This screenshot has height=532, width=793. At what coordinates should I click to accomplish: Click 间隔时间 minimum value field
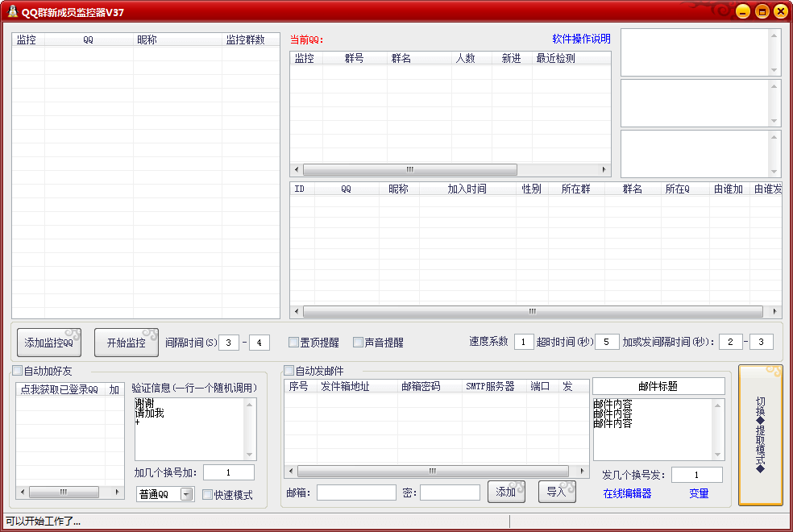pos(229,343)
